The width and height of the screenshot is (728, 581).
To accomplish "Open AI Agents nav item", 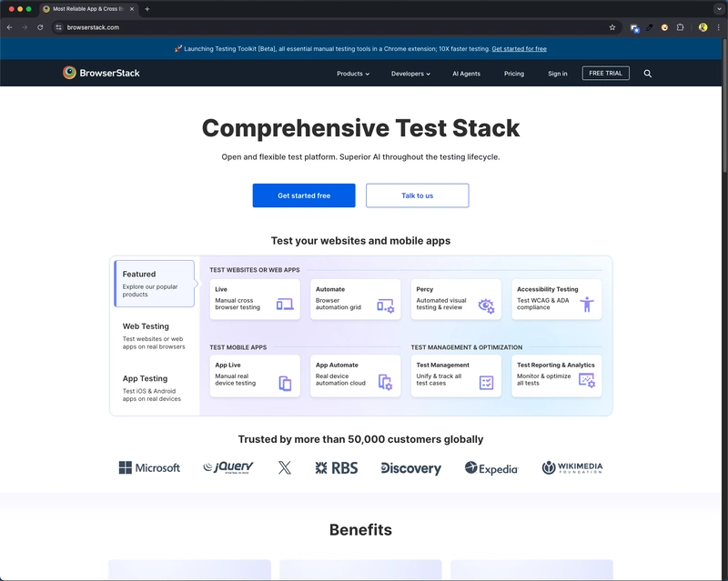I will (x=466, y=74).
